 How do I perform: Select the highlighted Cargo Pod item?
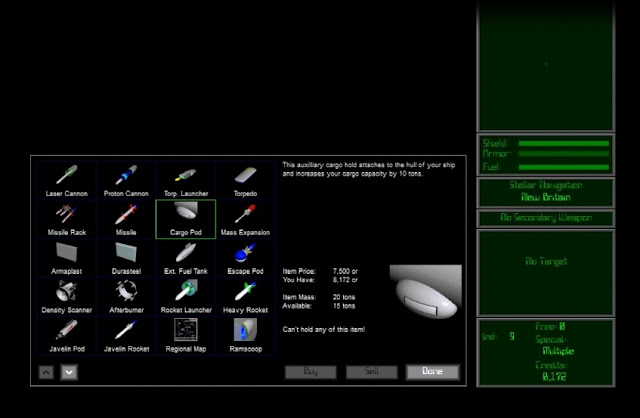[186, 219]
